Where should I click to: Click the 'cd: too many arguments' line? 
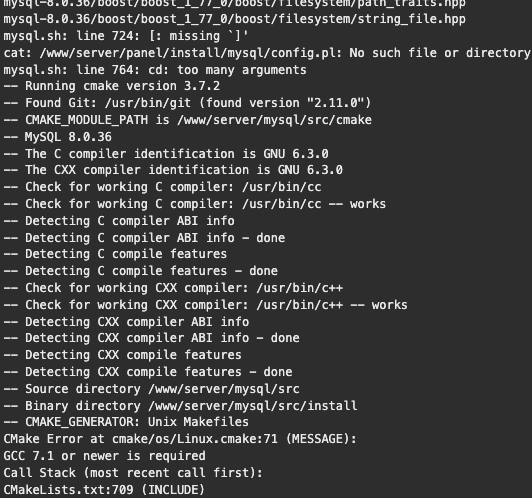155,70
